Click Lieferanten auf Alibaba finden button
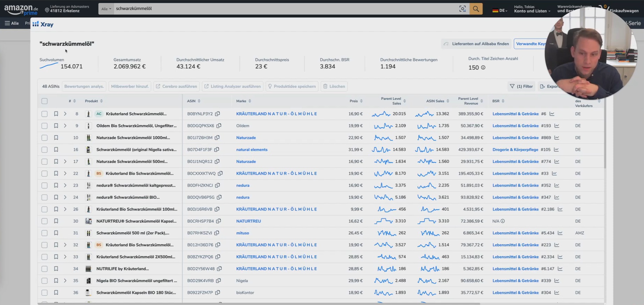Viewport: 644px width, 305px height. [476, 44]
